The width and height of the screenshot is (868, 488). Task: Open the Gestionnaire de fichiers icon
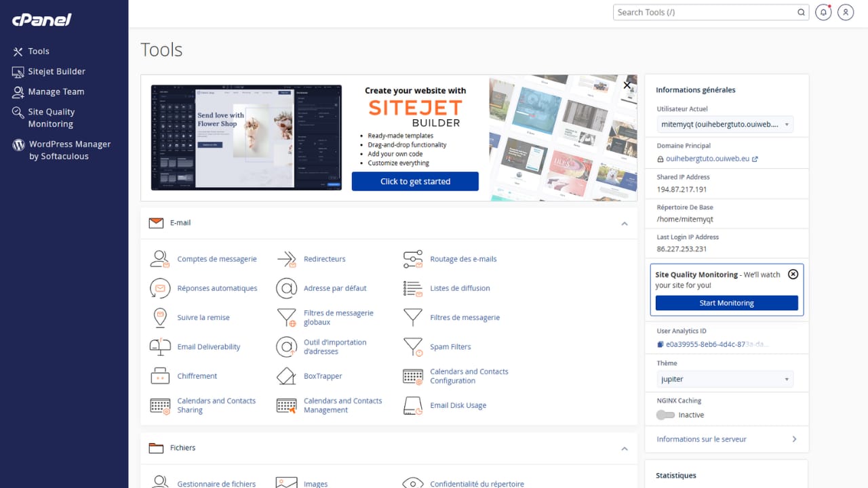159,481
